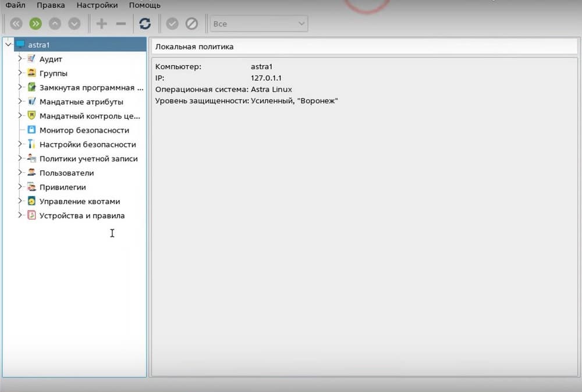582x392 pixels.
Task: Click the 'Усиленный, "Воронеж"' value
Action: [x=294, y=101]
